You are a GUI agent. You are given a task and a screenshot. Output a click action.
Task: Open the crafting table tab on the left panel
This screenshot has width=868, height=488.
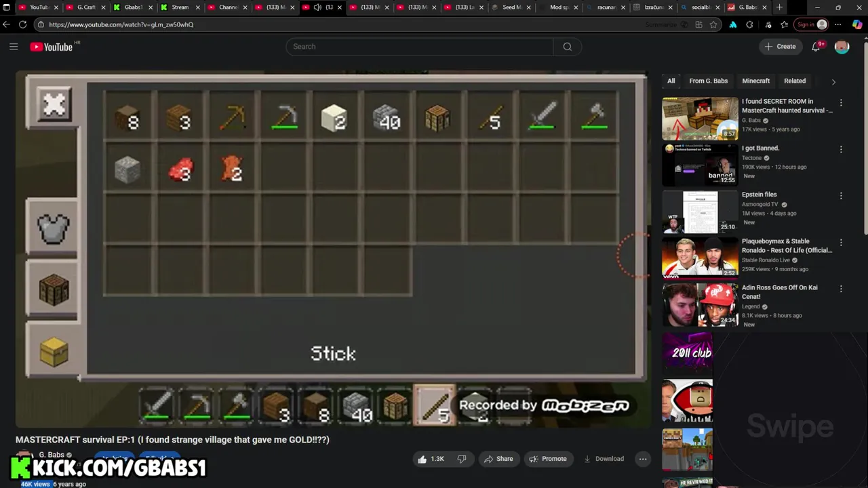(54, 291)
